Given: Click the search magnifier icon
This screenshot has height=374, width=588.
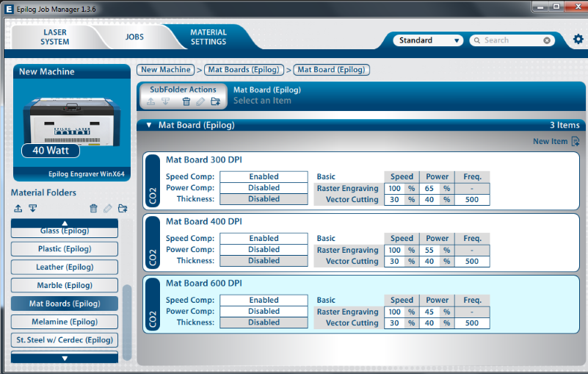Looking at the screenshot, I should 476,40.
